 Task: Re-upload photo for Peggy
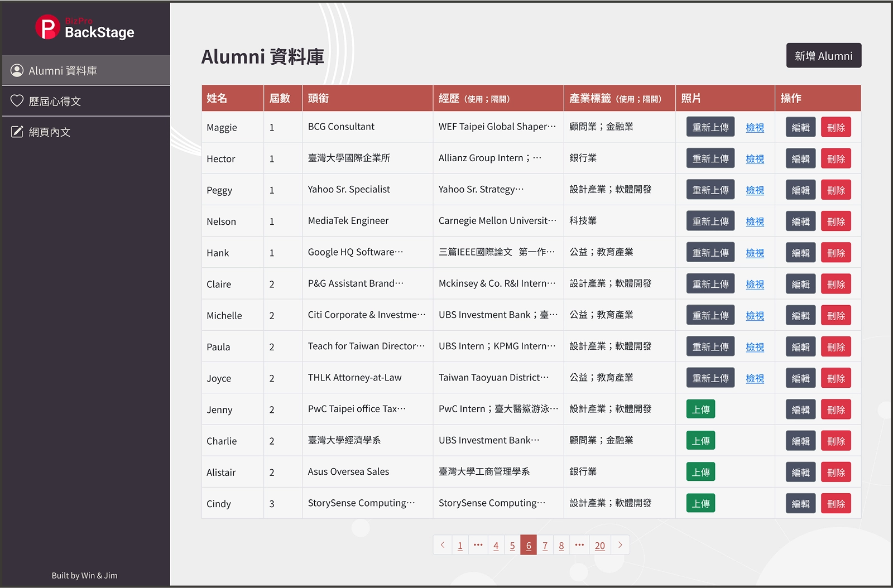710,190
